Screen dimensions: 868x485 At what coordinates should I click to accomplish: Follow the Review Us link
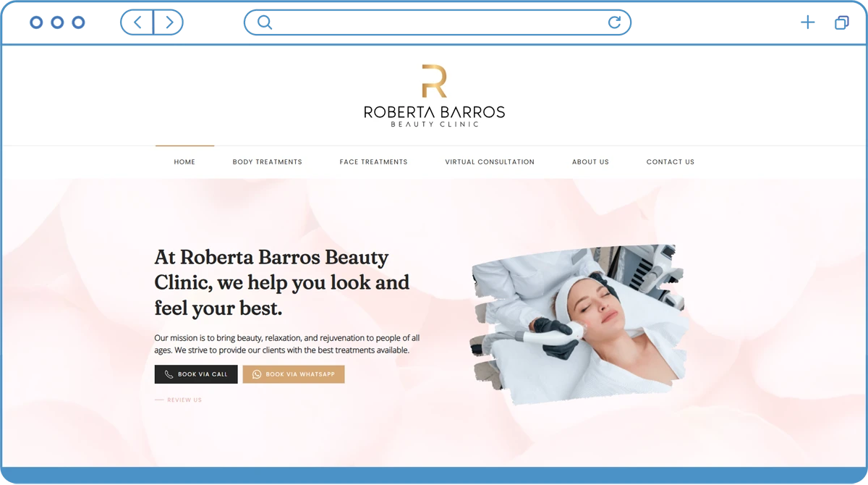pos(184,400)
